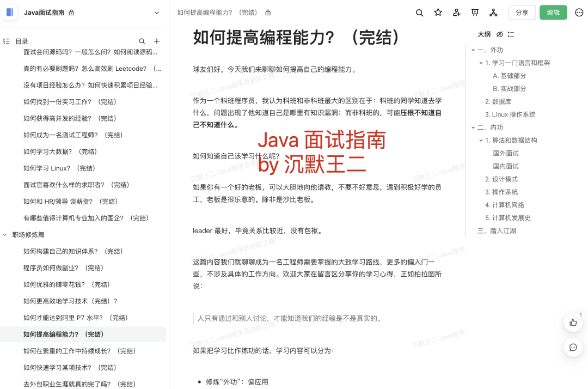Go to 5. 计算机发展史 outline heading

[508, 218]
